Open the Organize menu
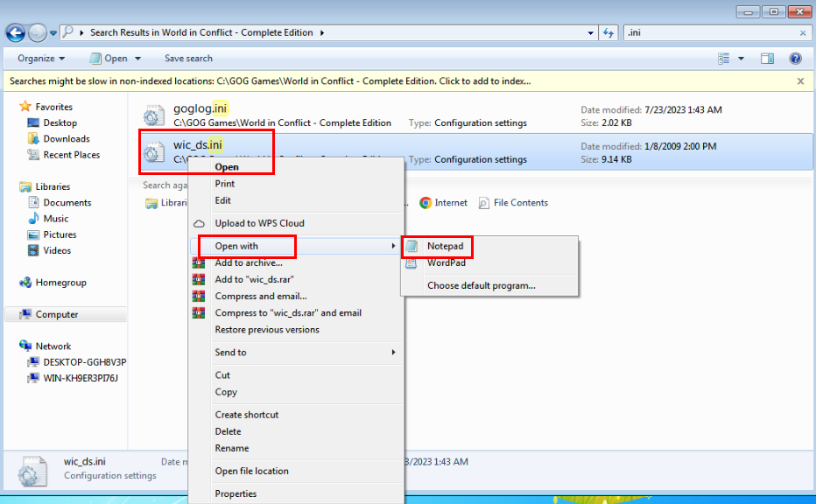This screenshot has width=816, height=504. point(41,59)
